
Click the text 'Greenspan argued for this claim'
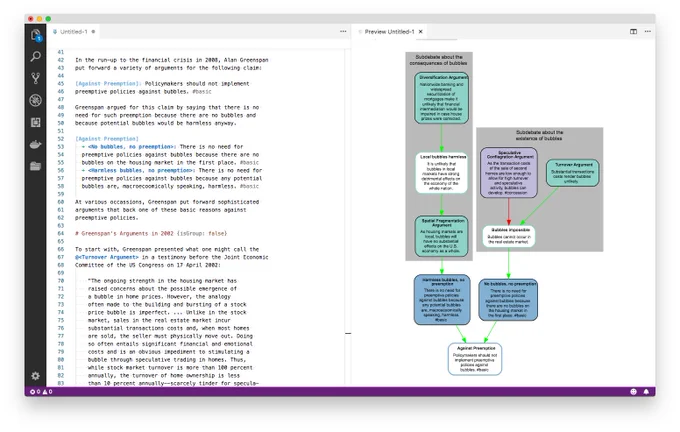[125, 107]
